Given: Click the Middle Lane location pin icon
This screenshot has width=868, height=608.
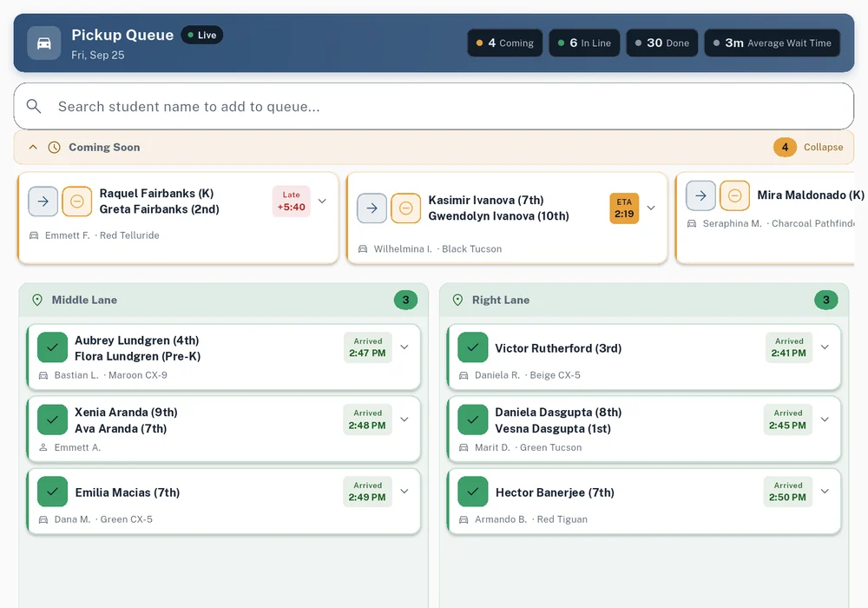Looking at the screenshot, I should pos(37,301).
